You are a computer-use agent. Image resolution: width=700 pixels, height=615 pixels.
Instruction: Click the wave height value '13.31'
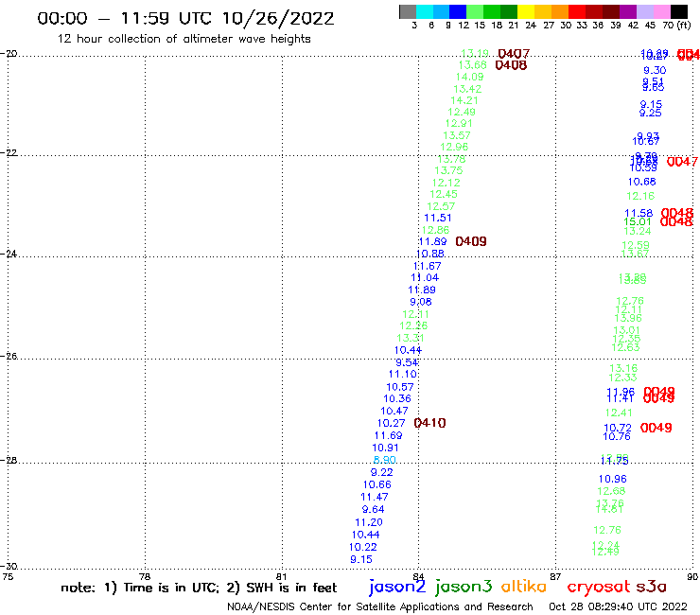tap(411, 338)
